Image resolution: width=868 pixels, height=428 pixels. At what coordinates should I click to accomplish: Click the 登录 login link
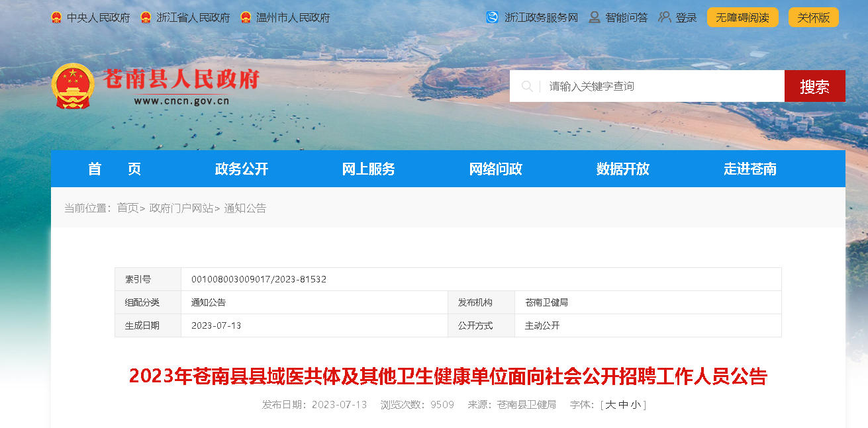point(686,18)
